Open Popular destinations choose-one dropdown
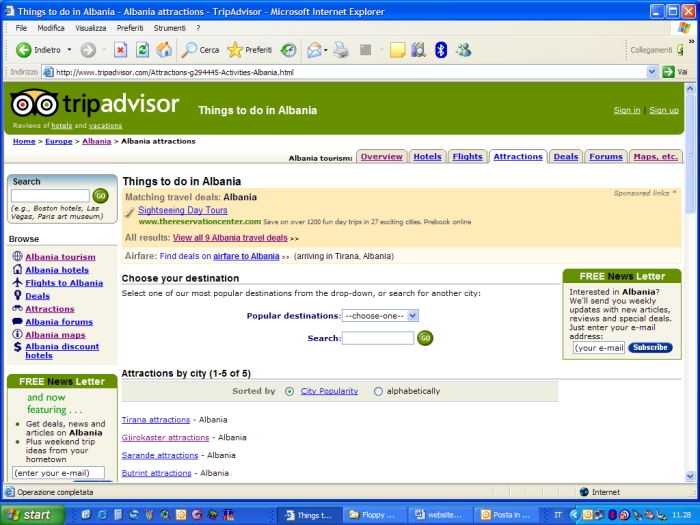This screenshot has height=525, width=700. pos(380,316)
